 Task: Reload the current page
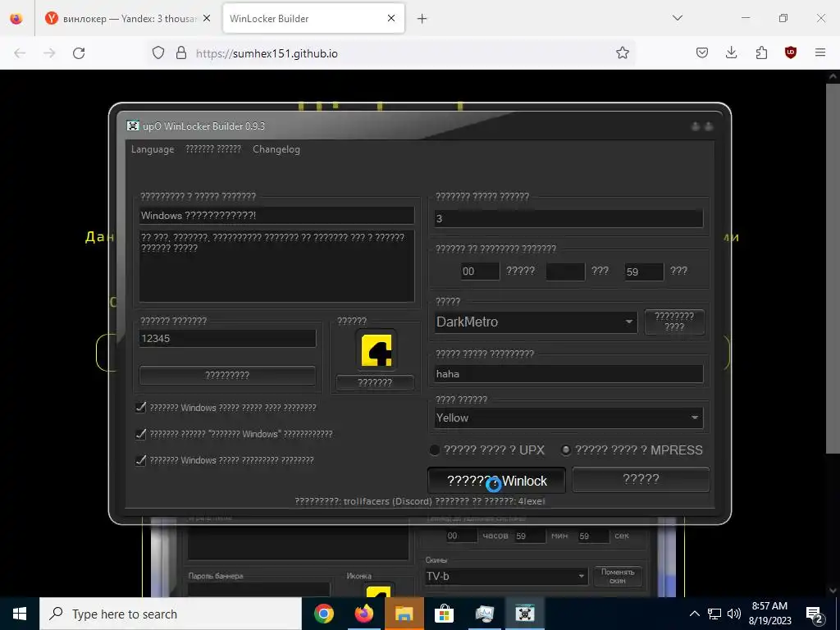tap(79, 53)
